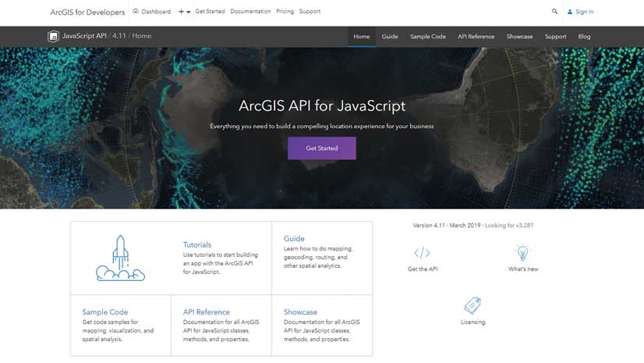Image resolution: width=644 pixels, height=363 pixels.
Task: Open Get Started in top navigation
Action: pos(210,12)
